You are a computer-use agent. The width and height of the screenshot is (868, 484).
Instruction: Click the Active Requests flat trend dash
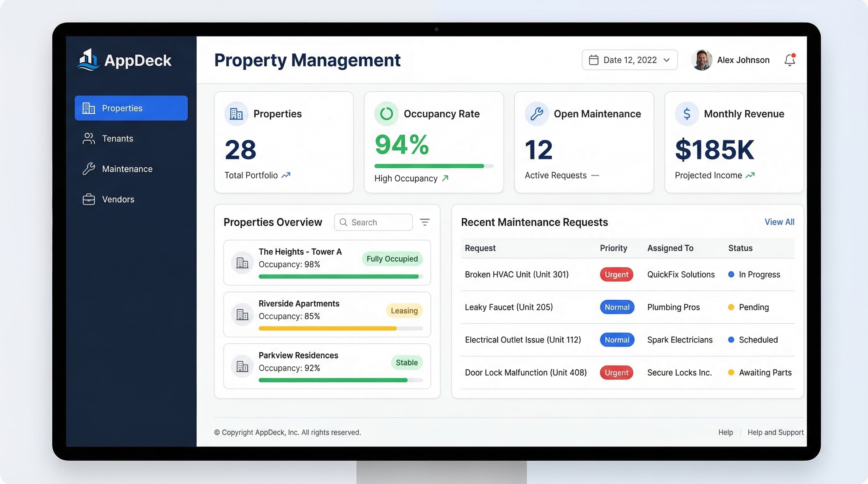[595, 176]
